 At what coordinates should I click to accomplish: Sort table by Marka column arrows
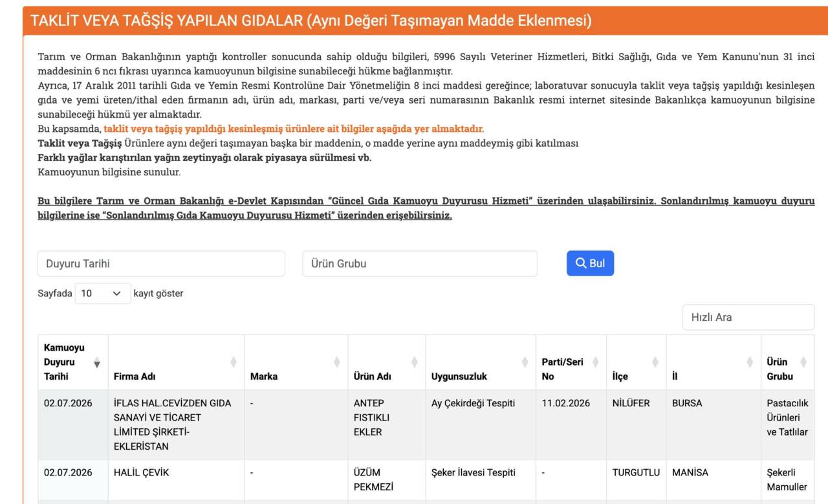[x=337, y=362]
